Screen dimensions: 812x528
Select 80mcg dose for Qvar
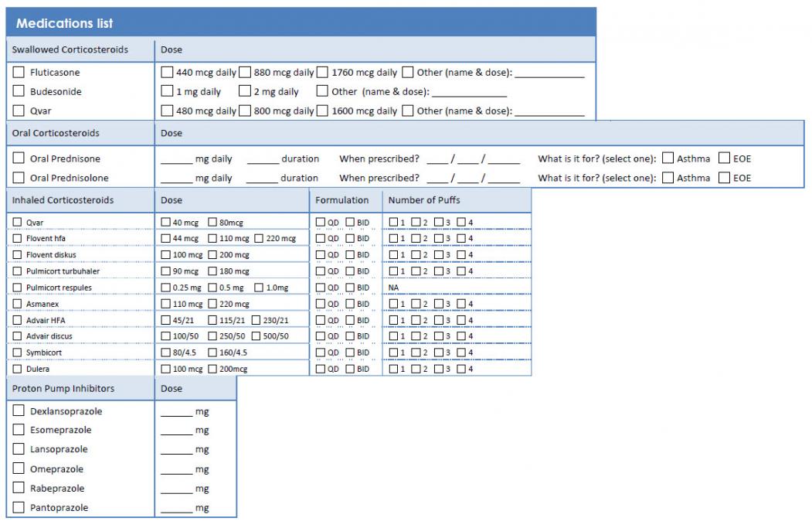coord(212,223)
